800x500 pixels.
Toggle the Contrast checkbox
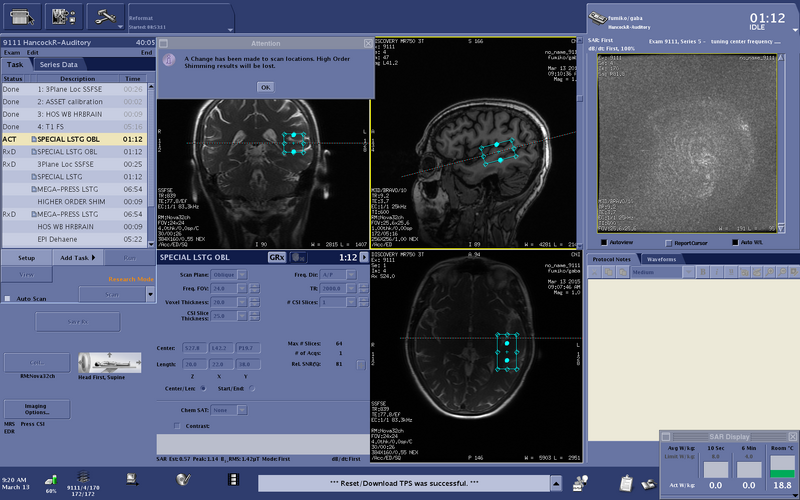pos(177,426)
